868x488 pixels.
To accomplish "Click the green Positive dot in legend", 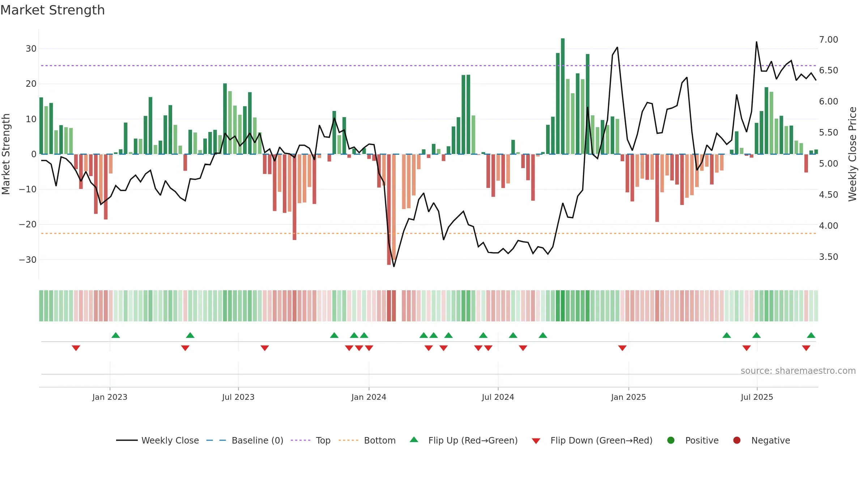I will [671, 440].
